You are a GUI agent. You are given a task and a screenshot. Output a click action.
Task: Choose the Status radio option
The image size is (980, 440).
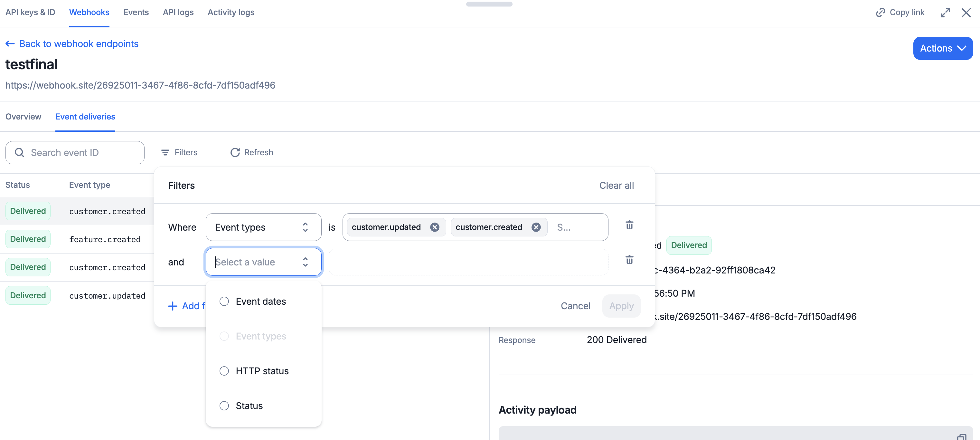click(x=224, y=406)
